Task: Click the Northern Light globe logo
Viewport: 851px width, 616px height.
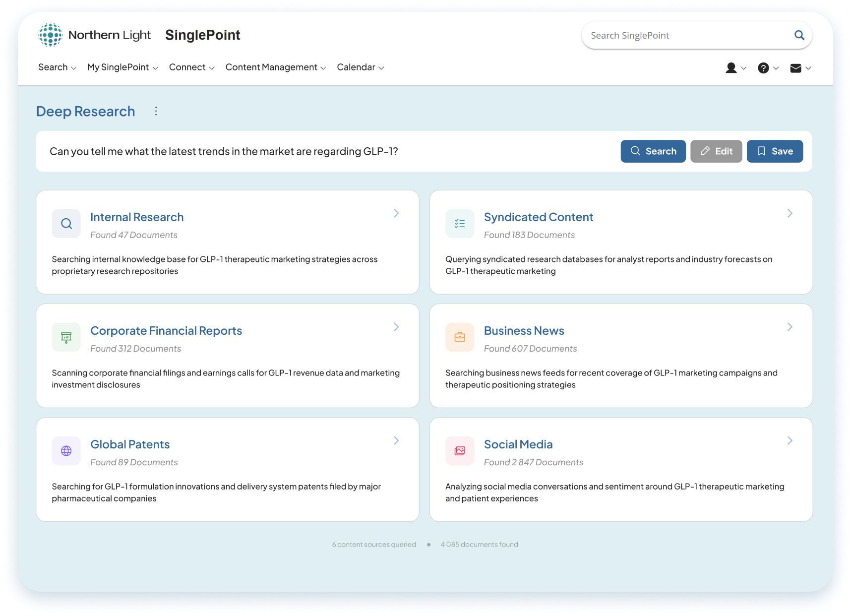Action: click(51, 35)
